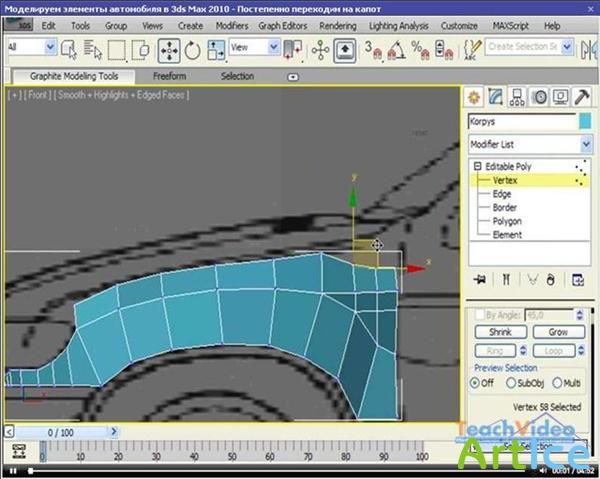Collapse the Editable Poly tree node

coord(478,166)
